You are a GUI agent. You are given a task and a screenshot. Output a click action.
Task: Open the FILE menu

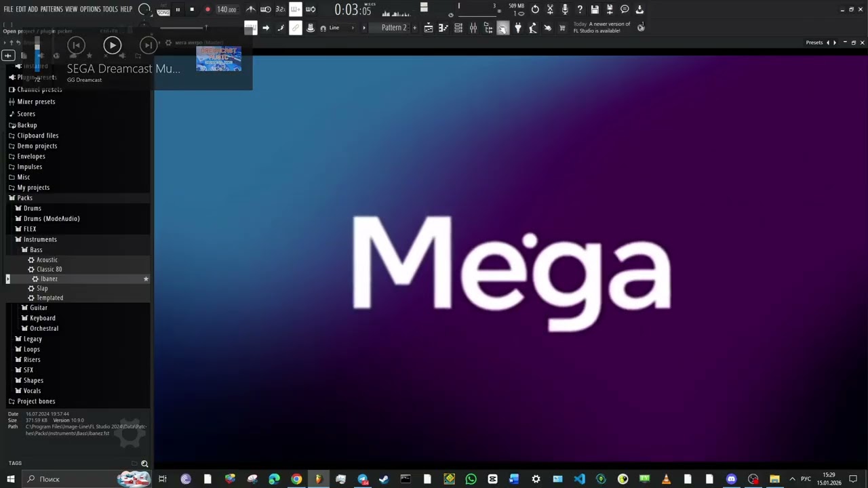pyautogui.click(x=8, y=9)
